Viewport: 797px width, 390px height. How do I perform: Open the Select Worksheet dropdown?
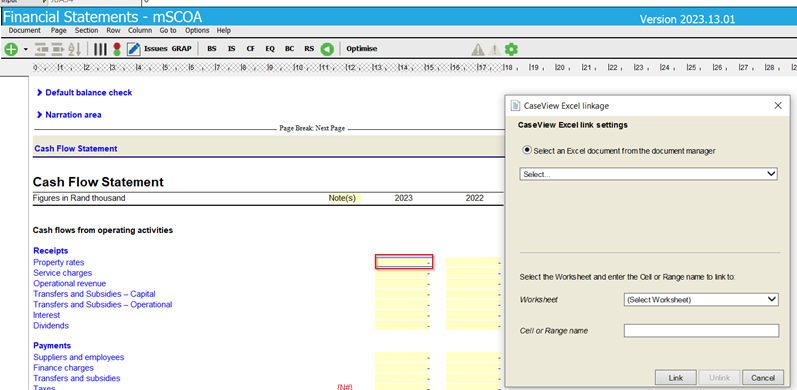pos(701,299)
